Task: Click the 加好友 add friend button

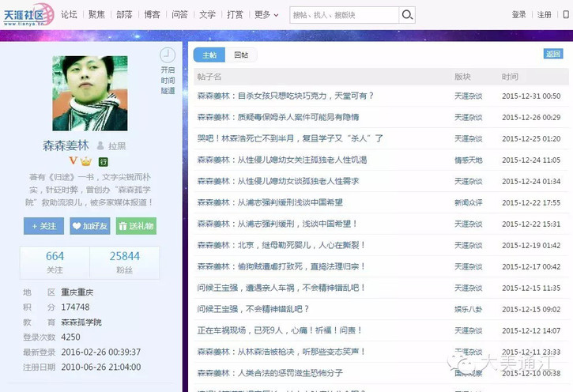Action: [90, 226]
